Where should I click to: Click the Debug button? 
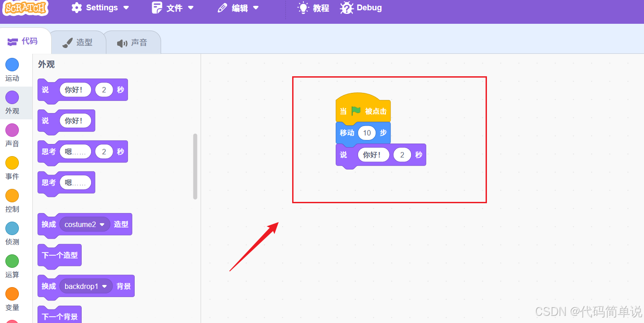tap(361, 8)
